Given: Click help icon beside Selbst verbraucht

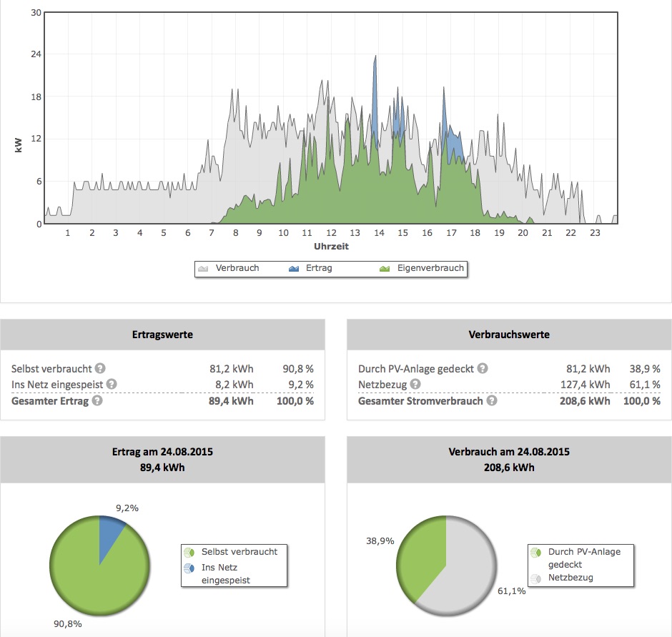Looking at the screenshot, I should click(101, 369).
